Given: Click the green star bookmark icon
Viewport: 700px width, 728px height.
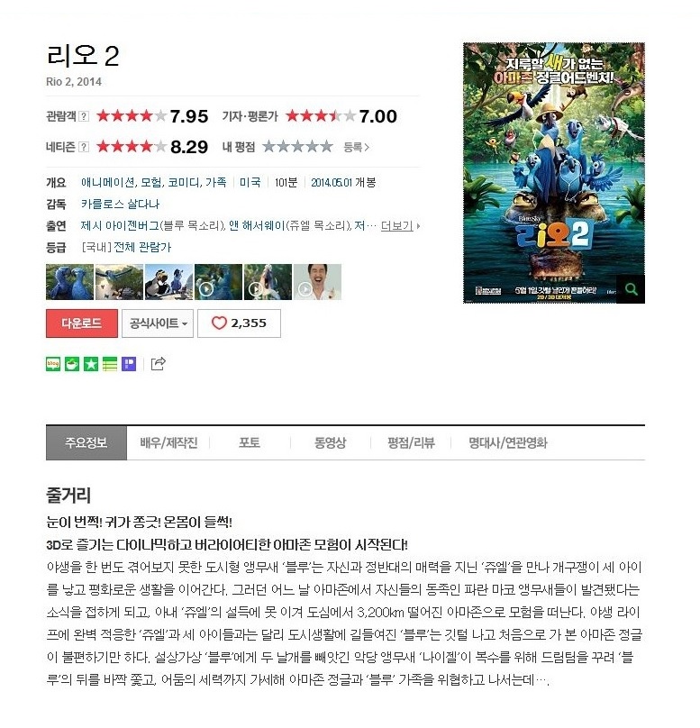Looking at the screenshot, I should pos(91,364).
